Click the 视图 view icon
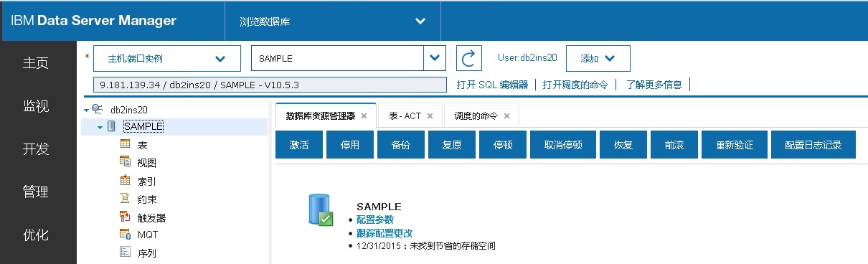This screenshot has height=264, width=868. pos(125,162)
